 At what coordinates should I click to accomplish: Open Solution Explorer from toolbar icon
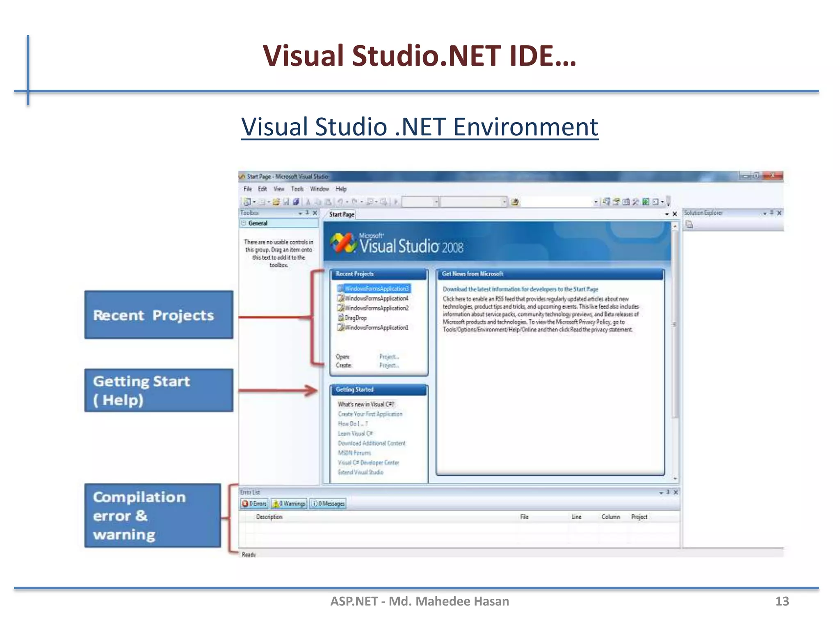pyautogui.click(x=606, y=202)
